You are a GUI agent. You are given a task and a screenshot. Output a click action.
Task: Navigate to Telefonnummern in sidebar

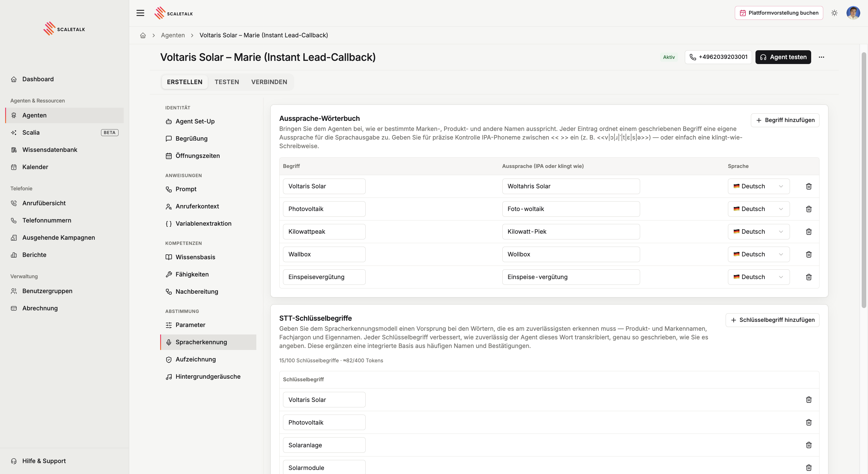click(x=64, y=220)
